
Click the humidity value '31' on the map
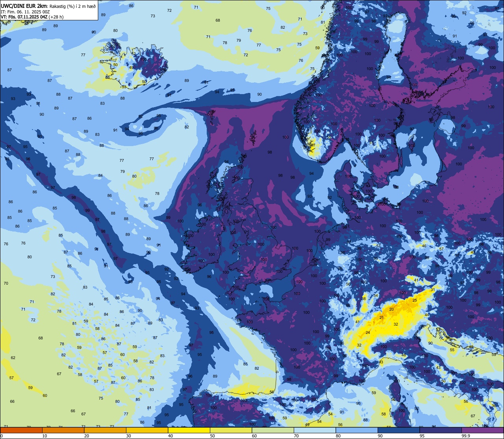point(433,290)
